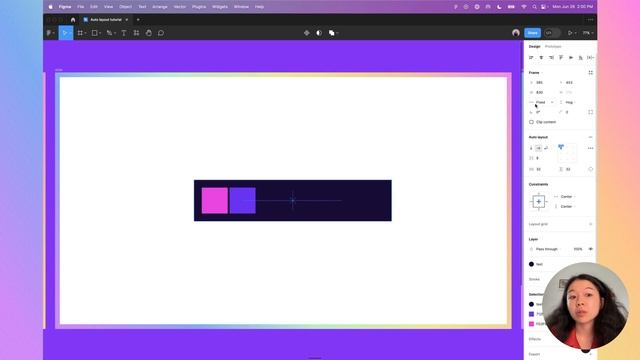Open the Fixed width resizing dropdown
Viewport: 640px width, 360px height.
pos(542,102)
